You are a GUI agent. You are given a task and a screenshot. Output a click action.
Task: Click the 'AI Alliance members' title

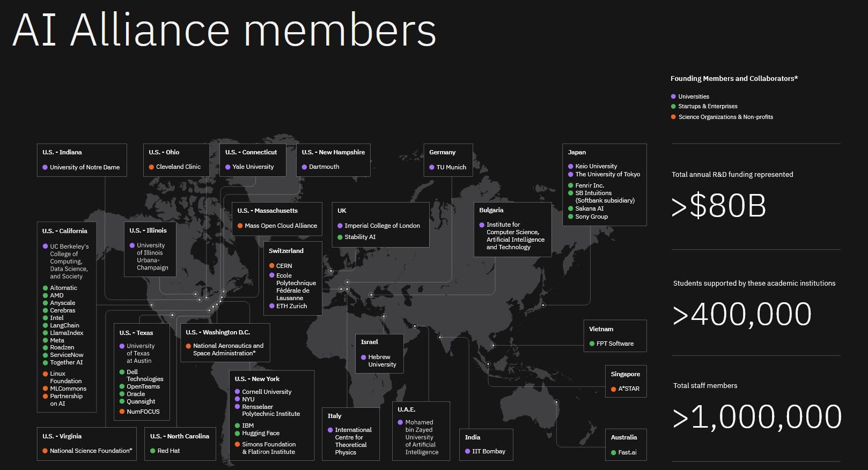click(x=224, y=30)
